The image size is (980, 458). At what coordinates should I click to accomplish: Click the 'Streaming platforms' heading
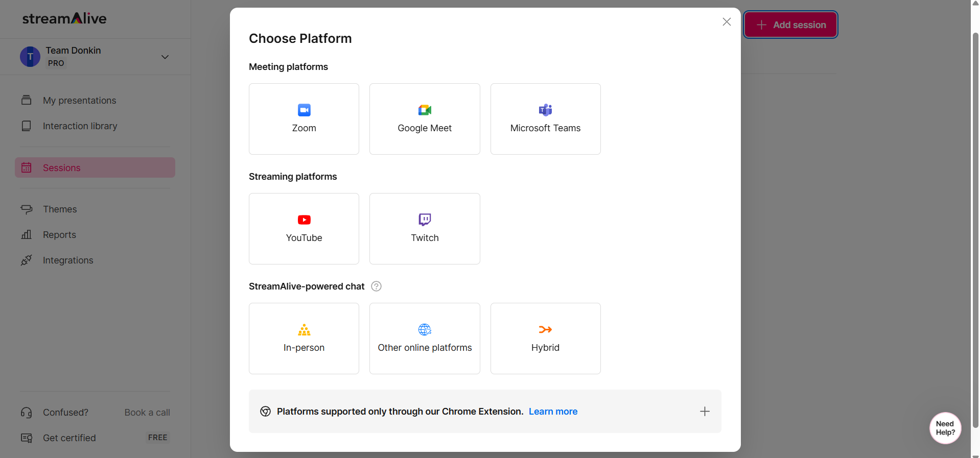click(293, 177)
